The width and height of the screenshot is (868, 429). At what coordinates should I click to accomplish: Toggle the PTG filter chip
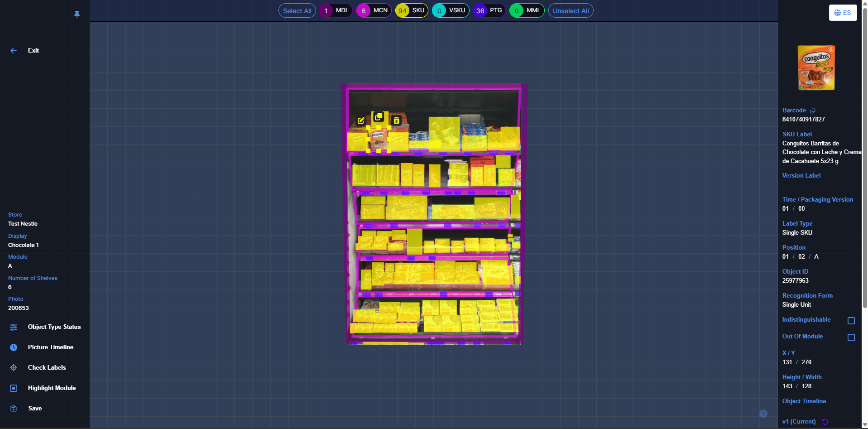point(489,11)
